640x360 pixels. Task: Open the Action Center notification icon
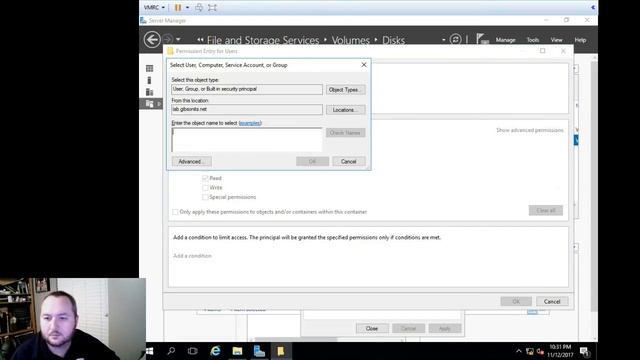(584, 351)
